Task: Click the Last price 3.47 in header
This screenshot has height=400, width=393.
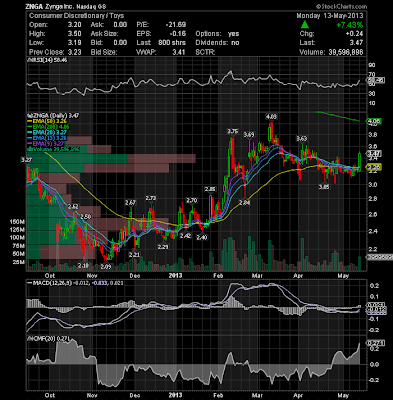Action: 357,43
